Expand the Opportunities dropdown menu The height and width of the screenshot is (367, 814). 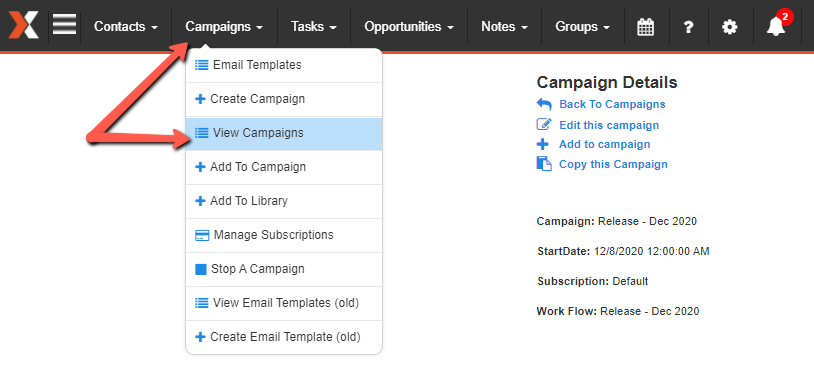tap(409, 26)
